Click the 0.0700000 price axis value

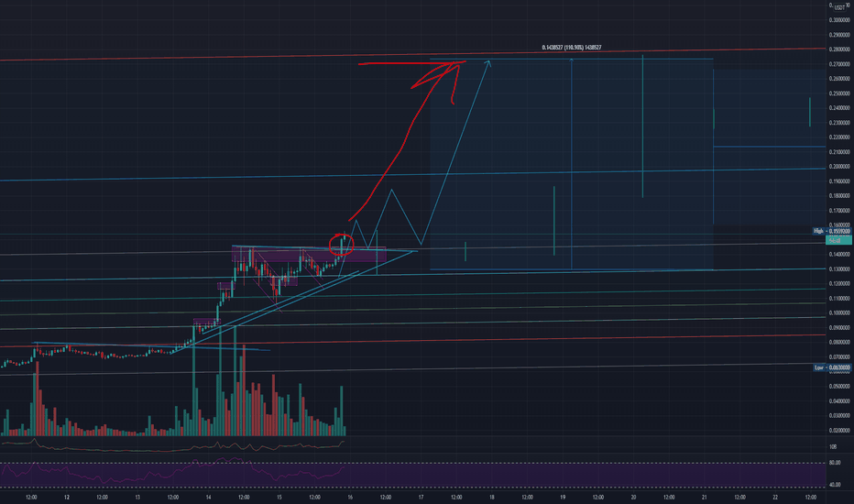tap(839, 356)
